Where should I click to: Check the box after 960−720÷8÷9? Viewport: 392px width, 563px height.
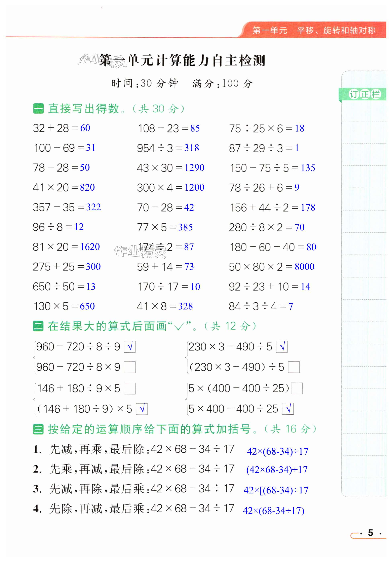pos(130,347)
